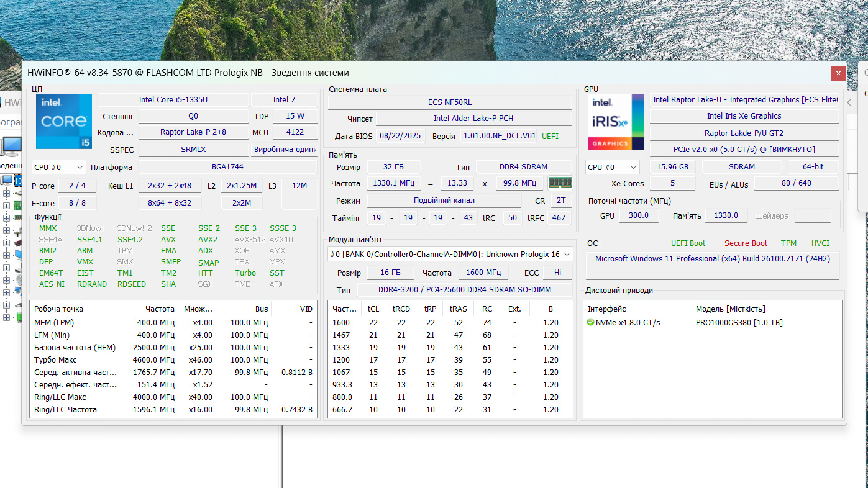The image size is (868, 488).
Task: Click the BIOS version 1.01.00.NF_DCL.V01
Action: (498, 136)
